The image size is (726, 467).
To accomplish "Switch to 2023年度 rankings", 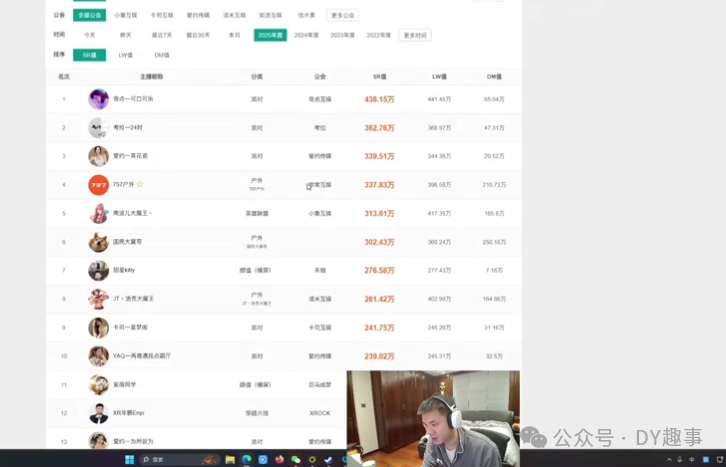I will pyautogui.click(x=343, y=35).
